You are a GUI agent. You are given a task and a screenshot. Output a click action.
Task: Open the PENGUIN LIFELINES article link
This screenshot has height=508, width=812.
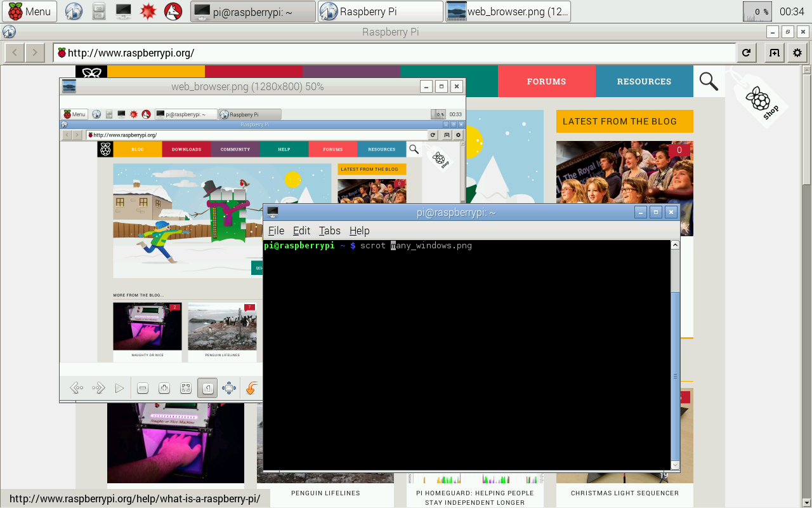coord(325,493)
